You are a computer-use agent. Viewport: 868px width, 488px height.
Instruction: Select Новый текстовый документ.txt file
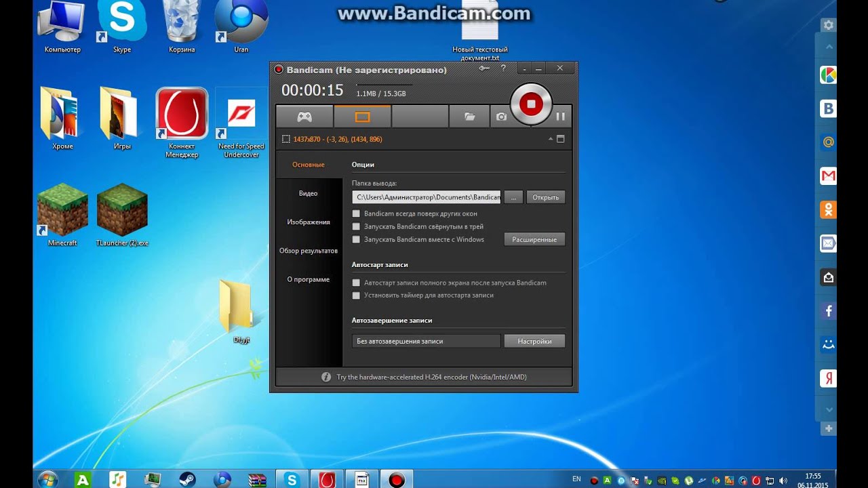click(x=480, y=30)
